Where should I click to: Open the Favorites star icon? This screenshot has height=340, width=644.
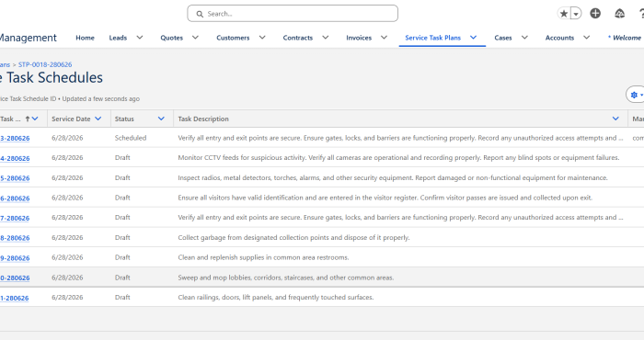tap(564, 14)
